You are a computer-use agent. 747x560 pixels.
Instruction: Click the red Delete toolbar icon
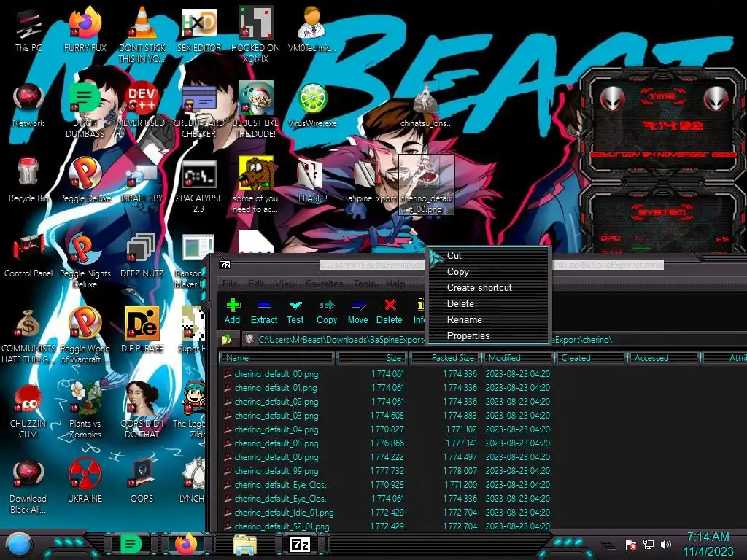coord(390,311)
